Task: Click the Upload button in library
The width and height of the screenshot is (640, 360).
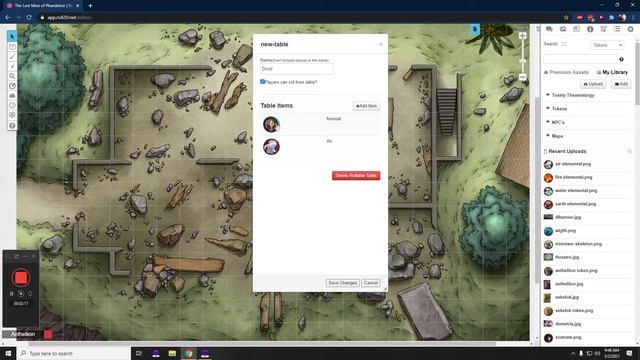Action: (593, 84)
